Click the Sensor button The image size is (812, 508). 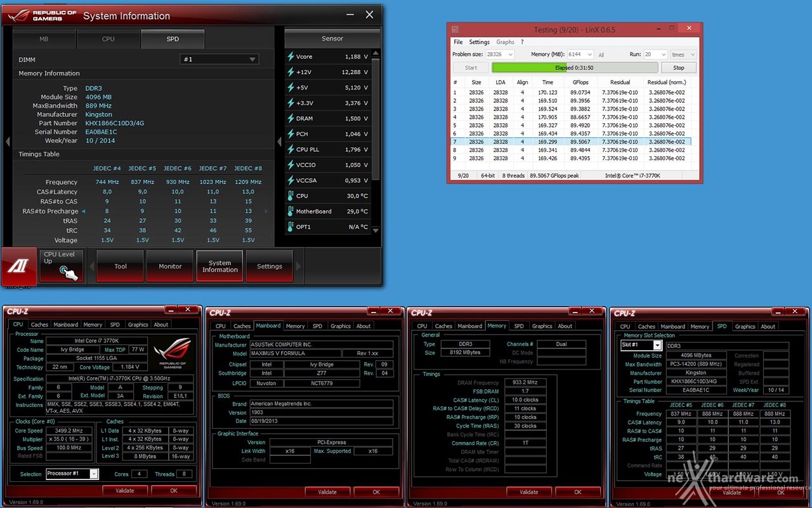[x=332, y=38]
